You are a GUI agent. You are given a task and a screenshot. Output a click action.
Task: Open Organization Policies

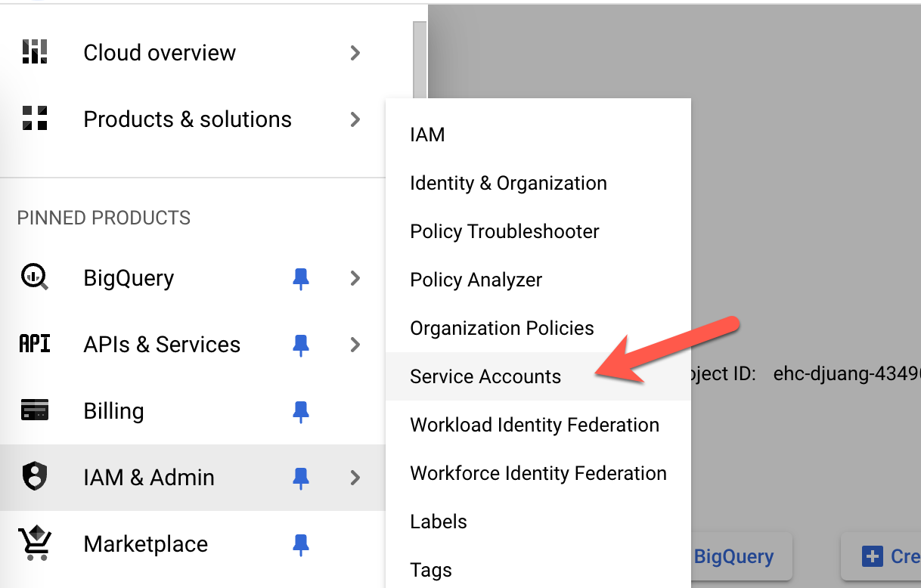click(501, 327)
